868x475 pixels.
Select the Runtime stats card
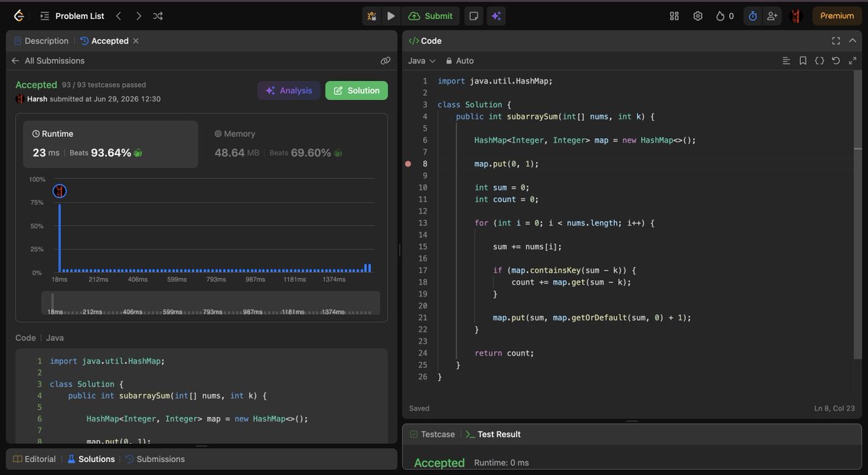coord(111,143)
